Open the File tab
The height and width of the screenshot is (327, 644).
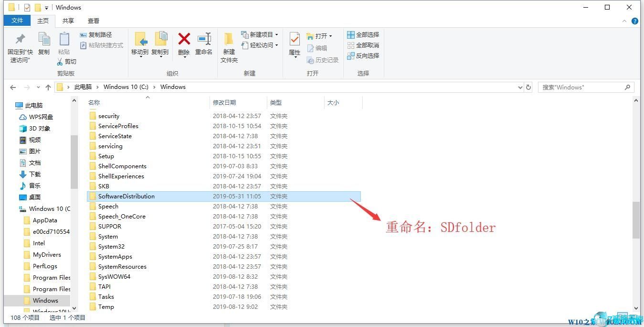[17, 21]
